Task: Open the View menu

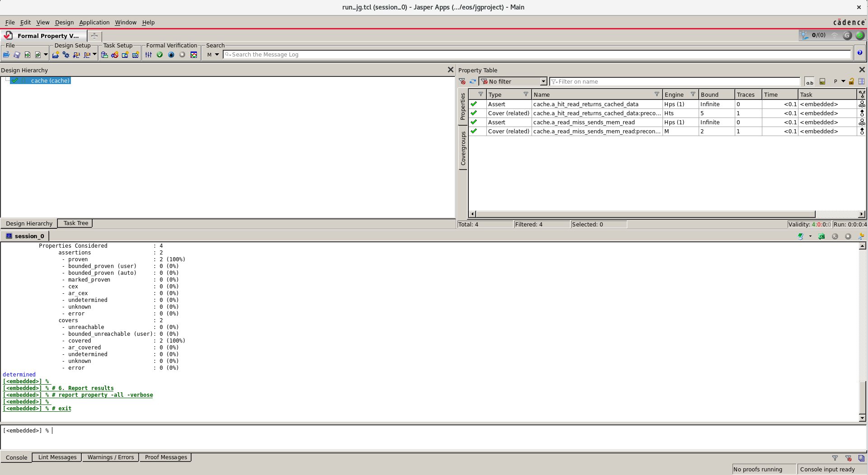Action: [43, 22]
